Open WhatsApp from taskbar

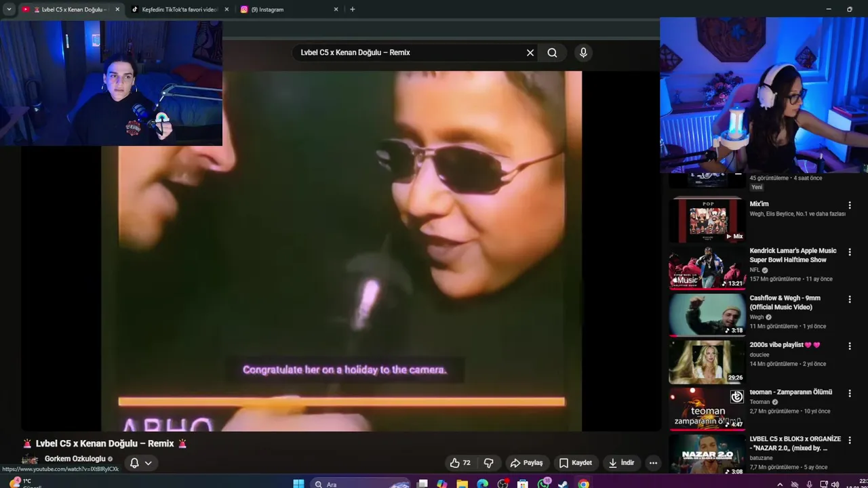click(x=543, y=484)
